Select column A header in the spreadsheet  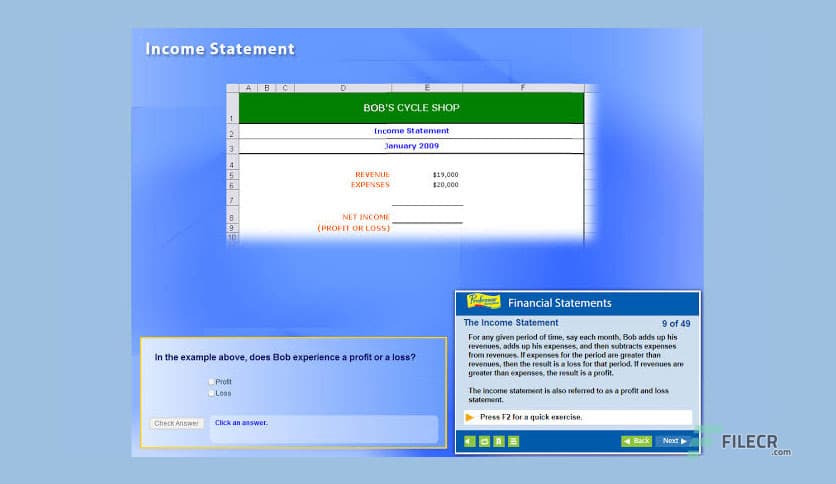248,88
